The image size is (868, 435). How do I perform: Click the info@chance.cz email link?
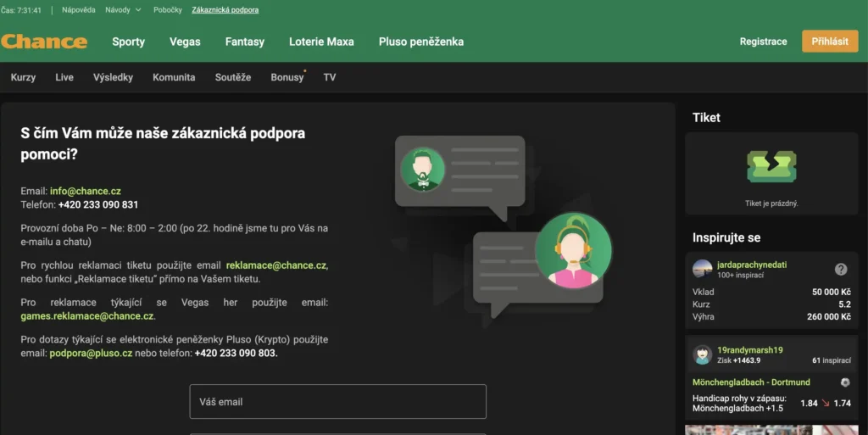(86, 191)
